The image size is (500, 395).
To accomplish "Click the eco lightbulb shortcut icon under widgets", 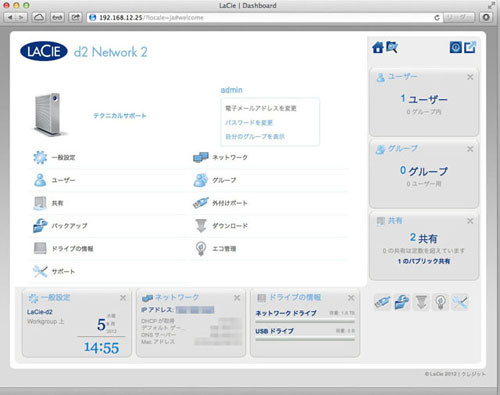I will pyautogui.click(x=440, y=302).
